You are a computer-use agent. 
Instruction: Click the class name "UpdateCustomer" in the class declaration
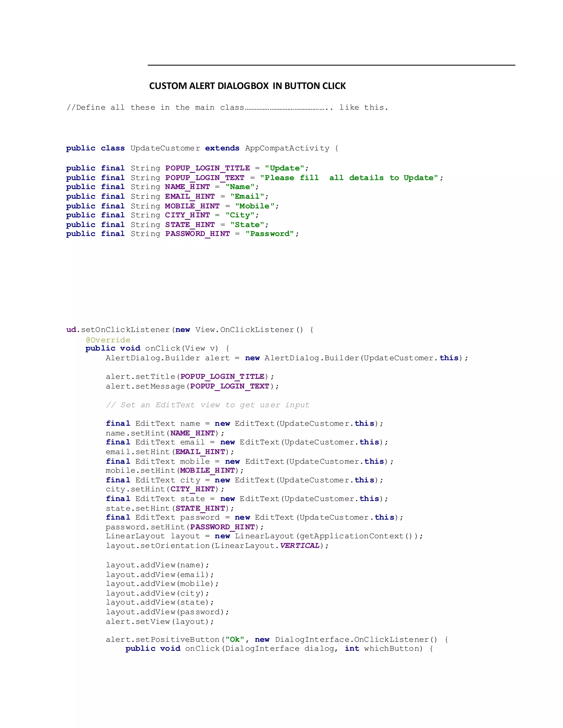[x=165, y=148]
